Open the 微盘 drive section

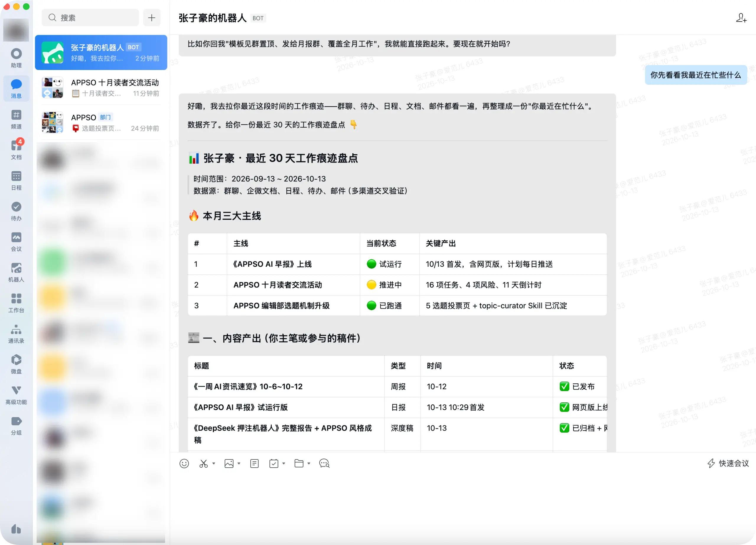point(16,364)
